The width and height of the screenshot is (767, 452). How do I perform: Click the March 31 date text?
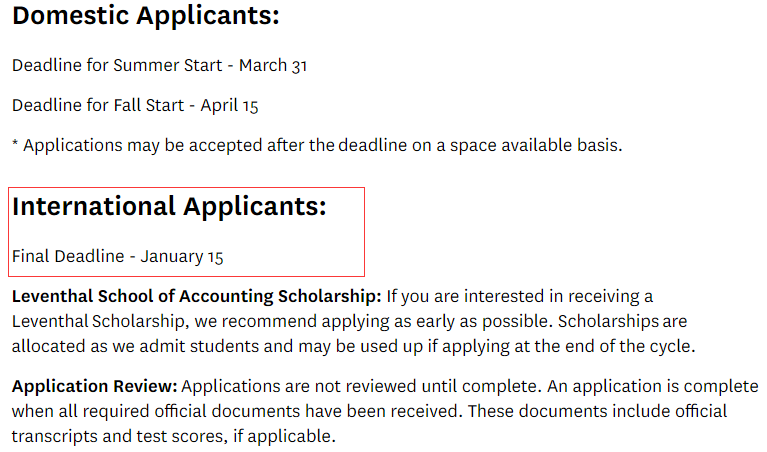pyautogui.click(x=273, y=66)
